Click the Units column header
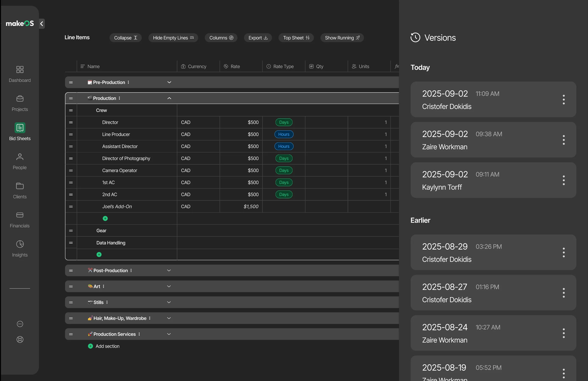The height and width of the screenshot is (381, 588). click(x=369, y=66)
